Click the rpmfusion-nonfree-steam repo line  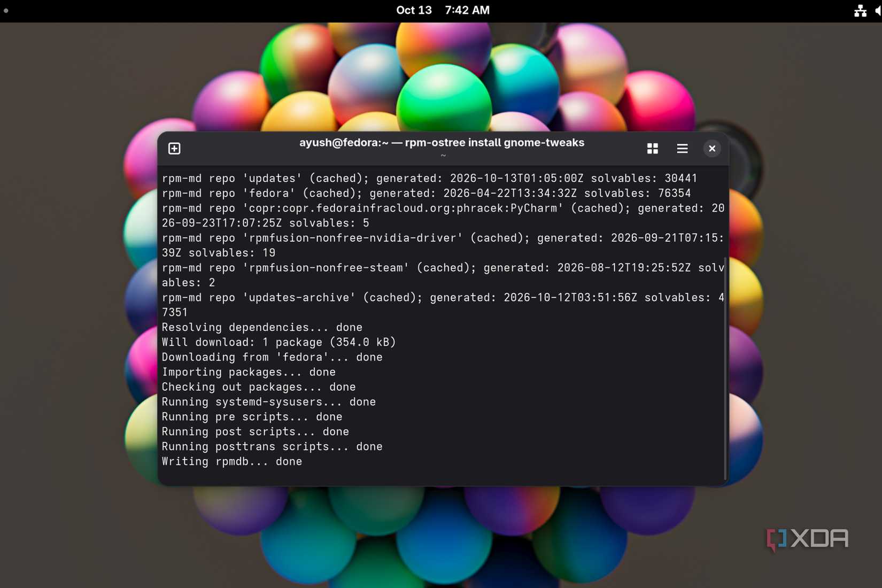[x=443, y=275]
